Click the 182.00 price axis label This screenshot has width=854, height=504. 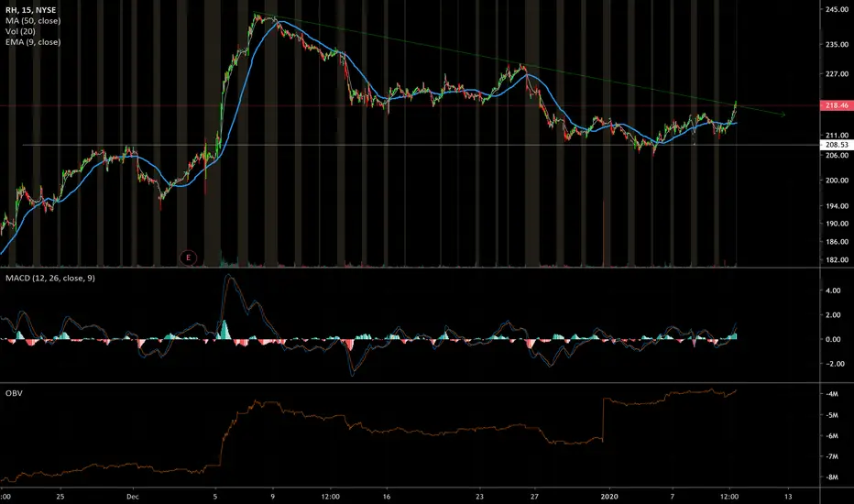837,260
